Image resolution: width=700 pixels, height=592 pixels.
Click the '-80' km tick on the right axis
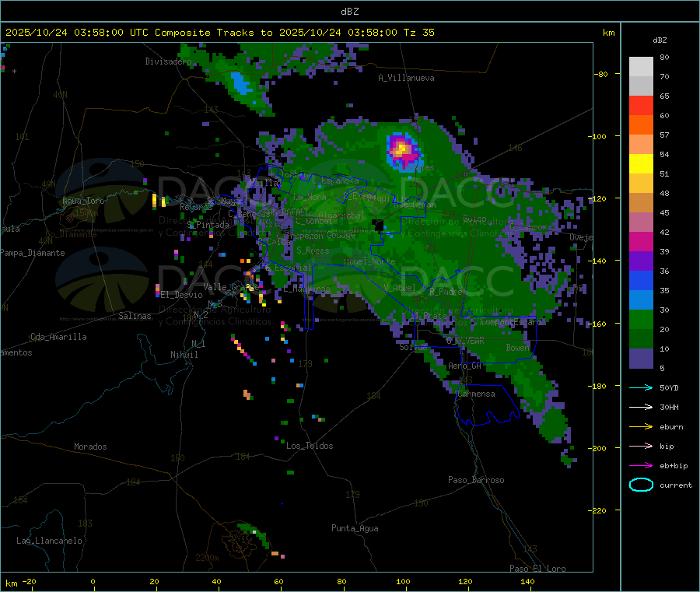point(601,74)
